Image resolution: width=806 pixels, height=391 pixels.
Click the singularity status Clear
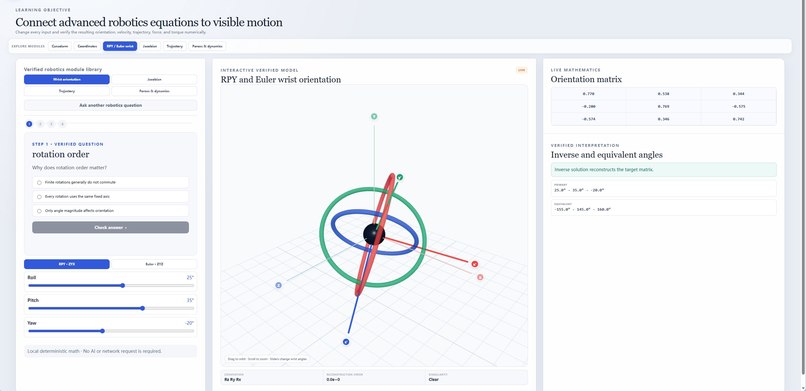click(433, 380)
